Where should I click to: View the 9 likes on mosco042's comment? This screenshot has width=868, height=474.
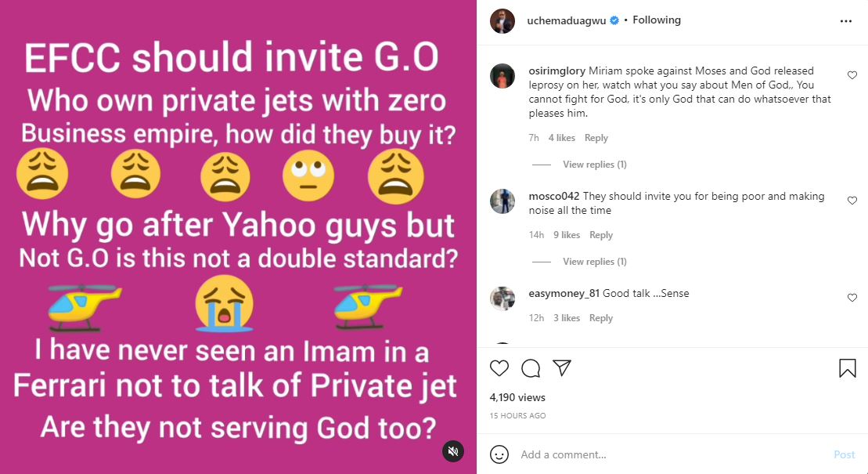pos(566,235)
